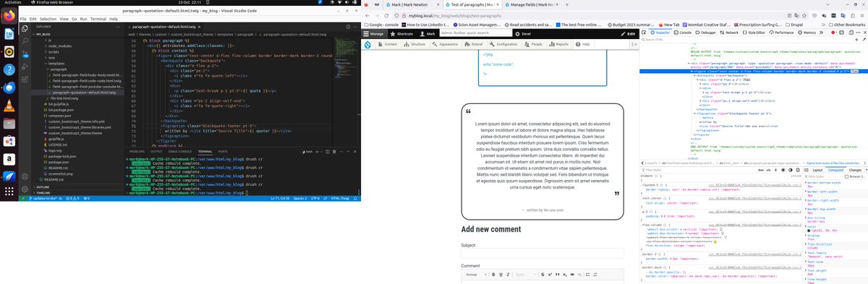Image resolution: width=868 pixels, height=284 pixels.
Task: Click Bold in the comment editor toolbar
Action: pyautogui.click(x=493, y=275)
